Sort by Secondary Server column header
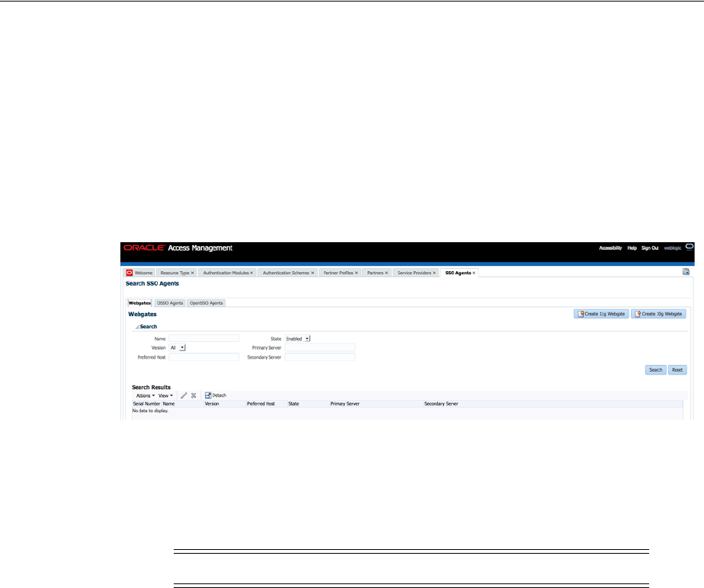The height and width of the screenshot is (588, 704). 553,404
